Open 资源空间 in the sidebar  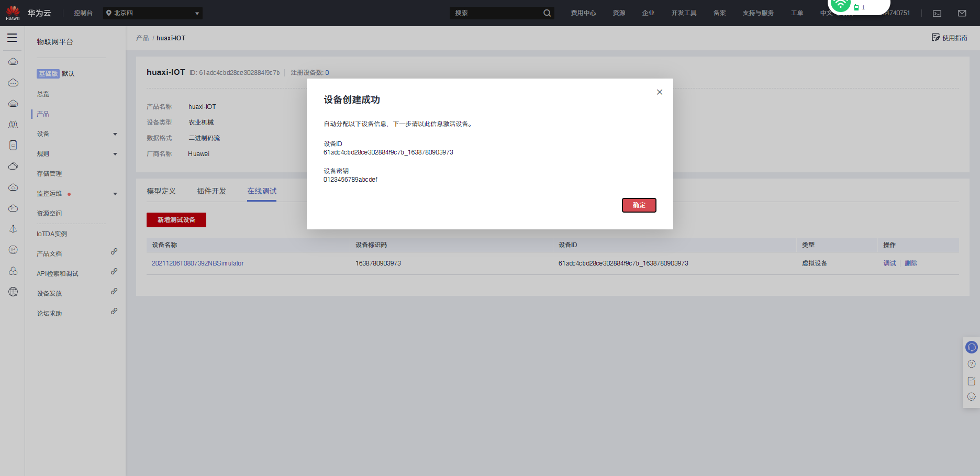[49, 214]
